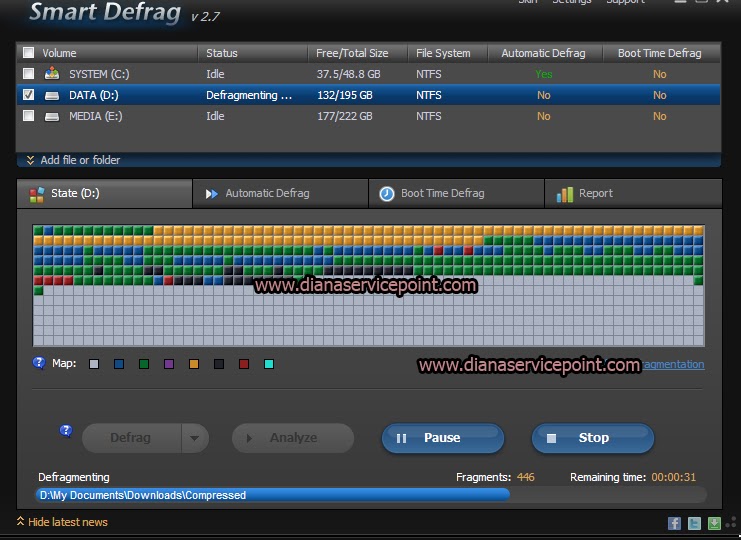This screenshot has height=540, width=741.
Task: Click the '132/195 GB' size cell
Action: click(345, 95)
